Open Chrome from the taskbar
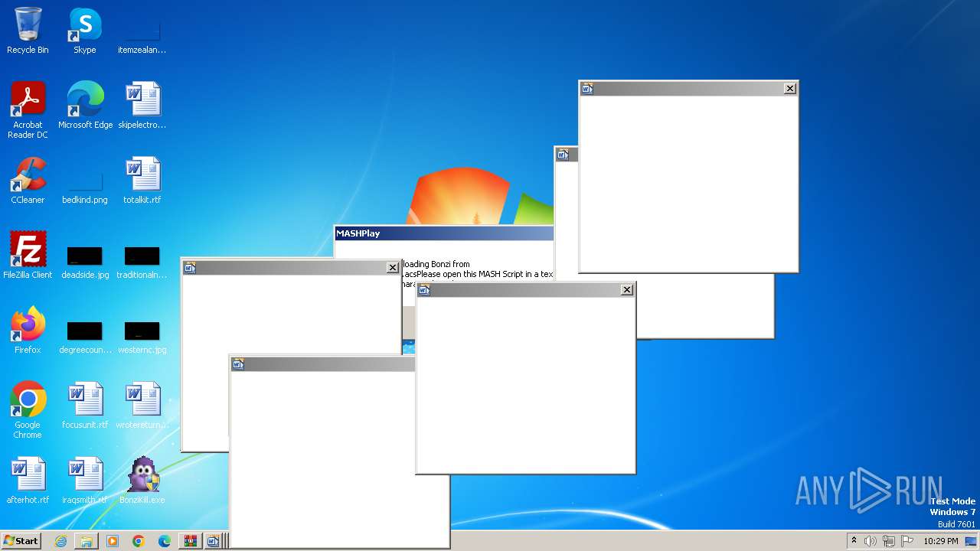The width and height of the screenshot is (980, 551). click(x=139, y=541)
